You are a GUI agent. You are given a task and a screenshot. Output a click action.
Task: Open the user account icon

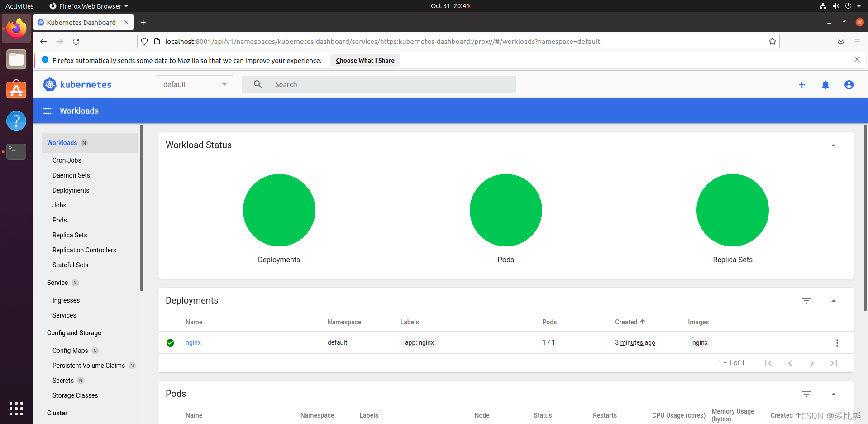click(849, 85)
